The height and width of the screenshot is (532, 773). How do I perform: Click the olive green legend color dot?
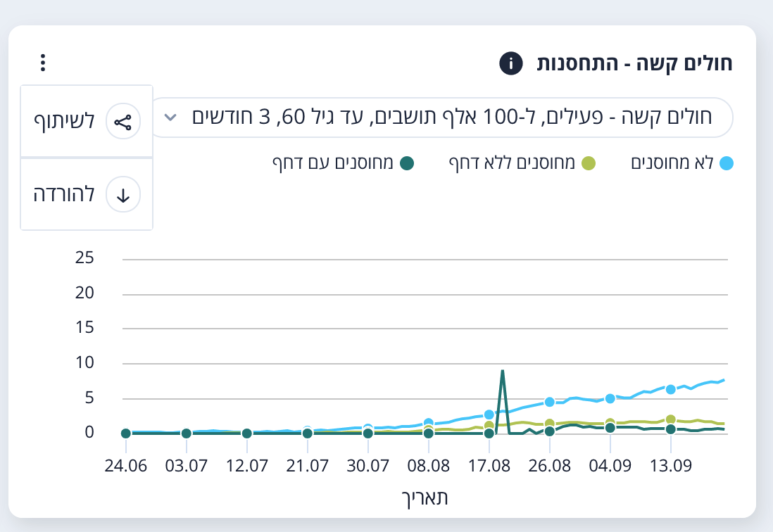589,163
